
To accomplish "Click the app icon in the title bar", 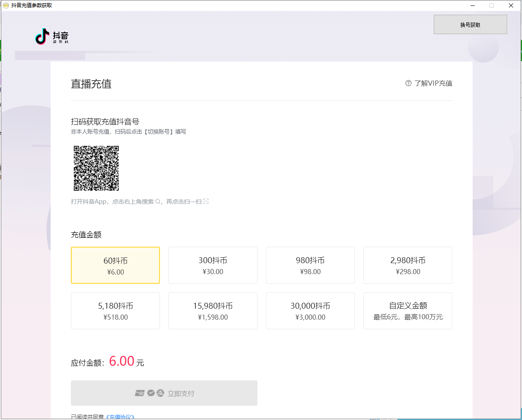I will pyautogui.click(x=6, y=5).
